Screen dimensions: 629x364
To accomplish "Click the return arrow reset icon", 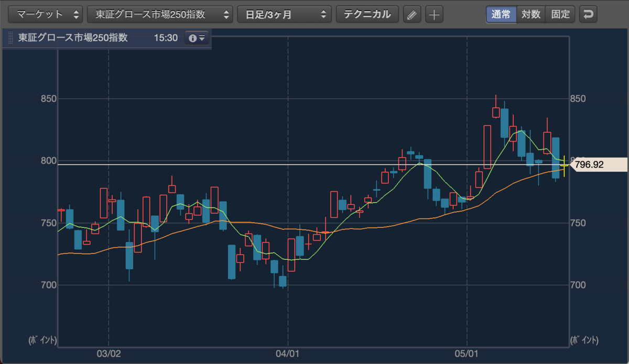I will (588, 14).
